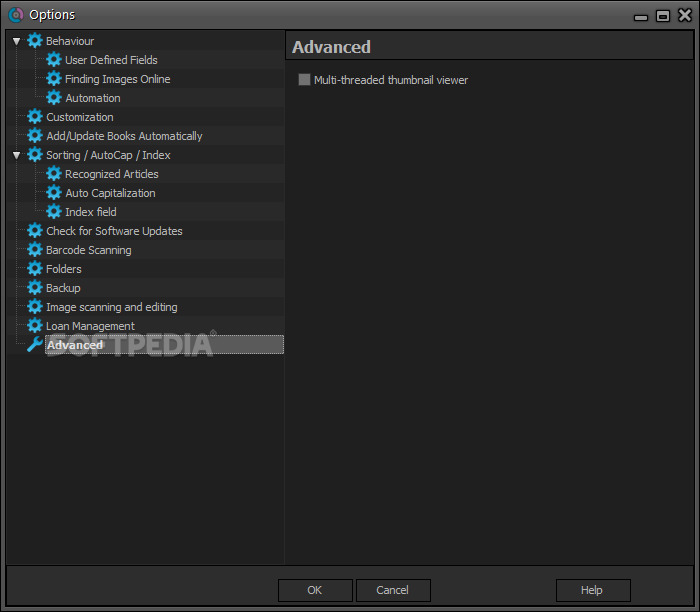Select Image scanning and editing
The width and height of the screenshot is (700, 612).
[112, 307]
